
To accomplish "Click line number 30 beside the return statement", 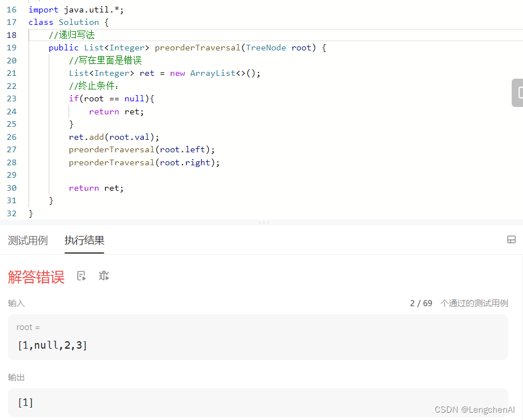I will click(11, 188).
